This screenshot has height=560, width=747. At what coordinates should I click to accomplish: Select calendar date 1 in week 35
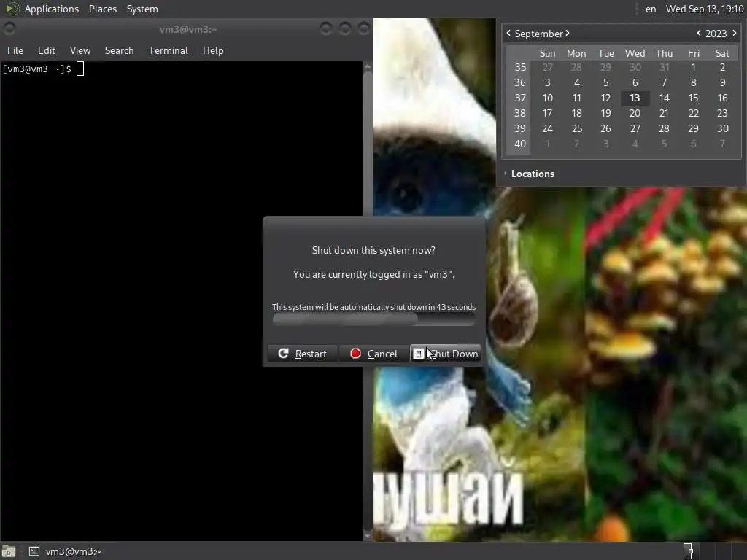tap(693, 67)
